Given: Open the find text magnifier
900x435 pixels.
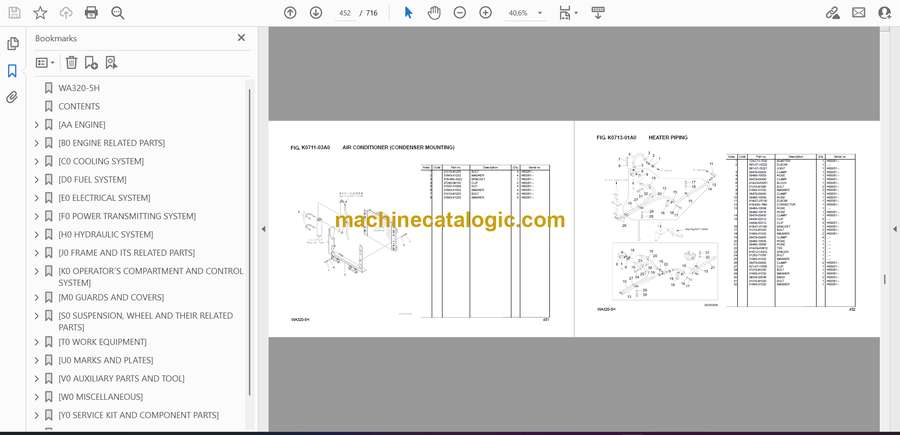Looking at the screenshot, I should click(118, 13).
